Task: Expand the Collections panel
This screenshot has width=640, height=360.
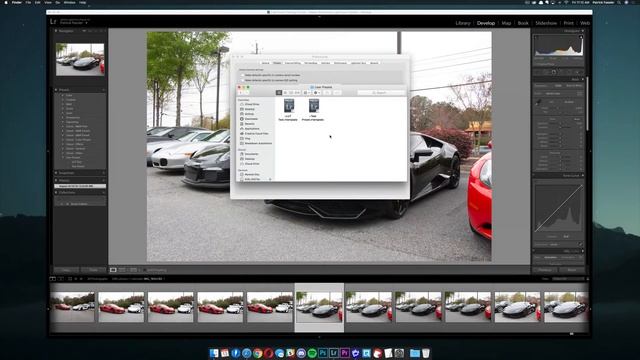Action: click(56, 192)
